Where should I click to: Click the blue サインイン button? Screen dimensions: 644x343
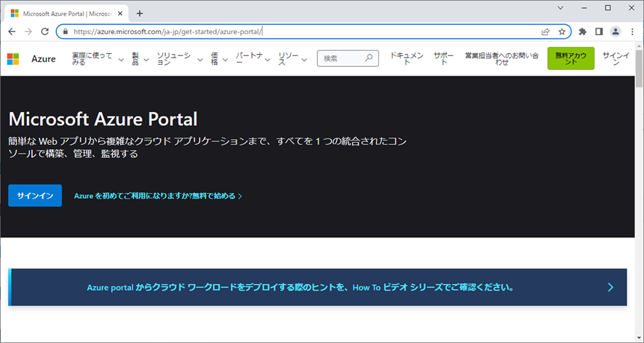pos(35,196)
